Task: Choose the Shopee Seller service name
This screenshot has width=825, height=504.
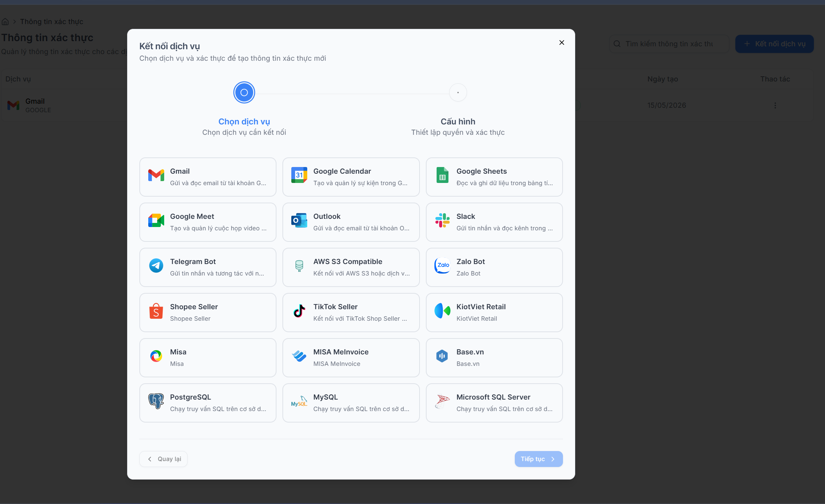Action: pos(194,307)
